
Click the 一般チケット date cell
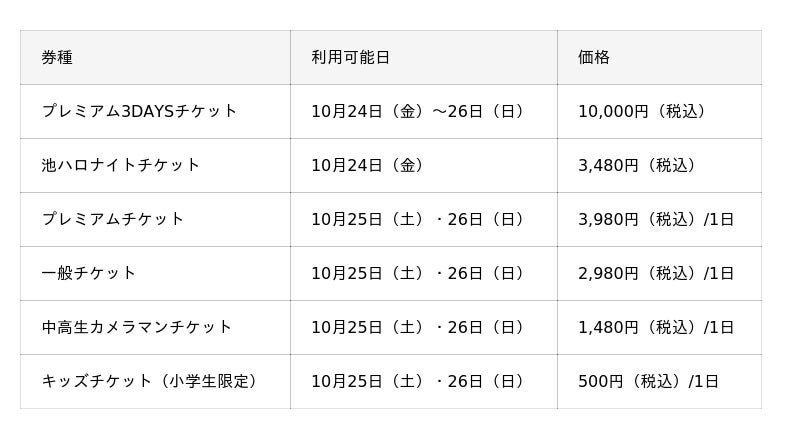pos(419,274)
